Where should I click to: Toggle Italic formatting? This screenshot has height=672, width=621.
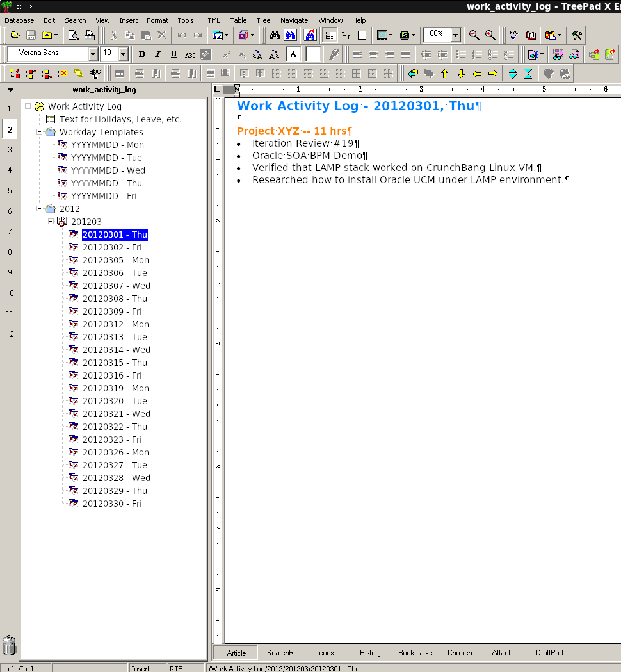157,54
